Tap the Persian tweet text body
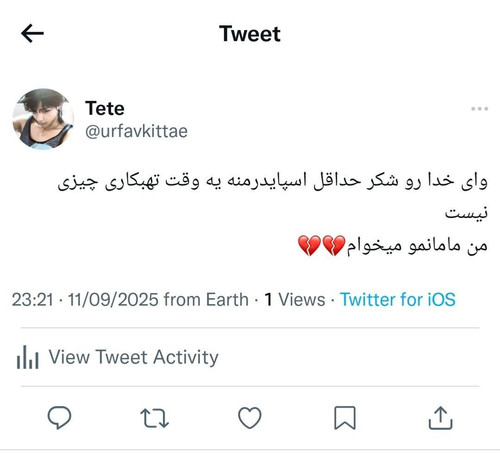Viewport: 500px width, 457px height. click(273, 213)
